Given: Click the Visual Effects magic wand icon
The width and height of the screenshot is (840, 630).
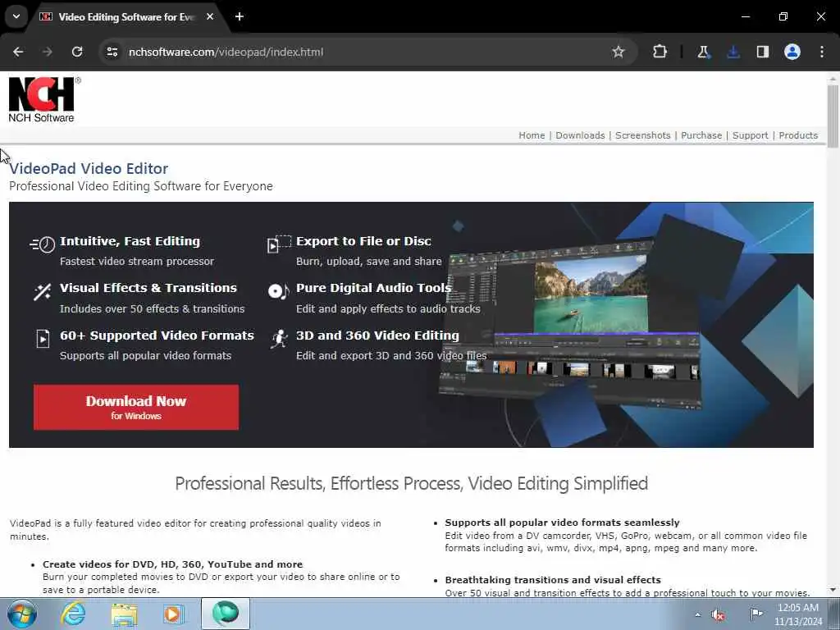Looking at the screenshot, I should [43, 292].
